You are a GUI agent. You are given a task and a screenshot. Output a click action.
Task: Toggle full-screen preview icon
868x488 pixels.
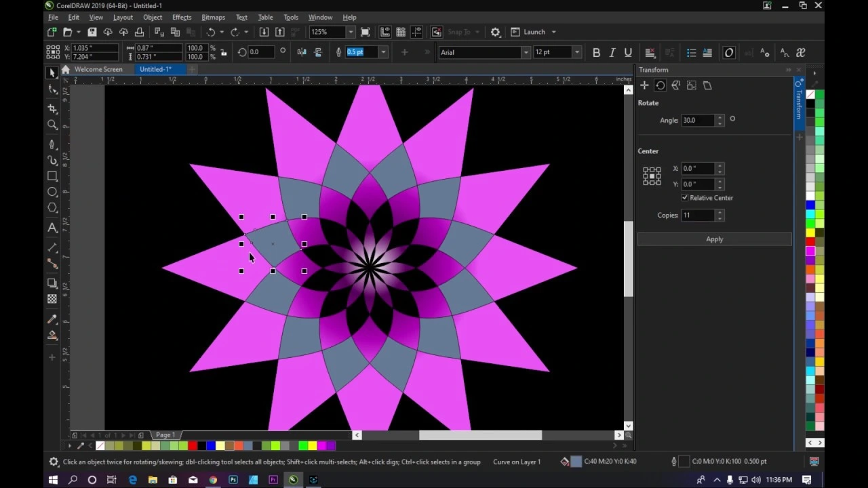click(x=366, y=32)
